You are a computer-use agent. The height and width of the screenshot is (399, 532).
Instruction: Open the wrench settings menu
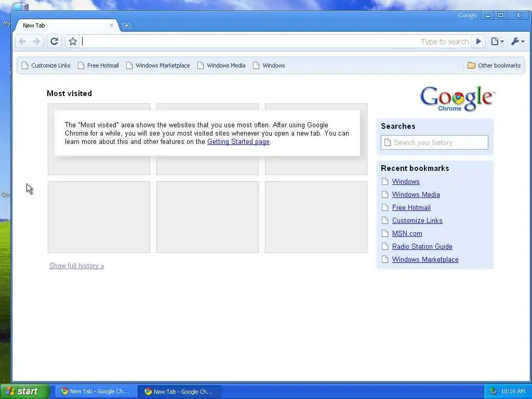coord(518,42)
